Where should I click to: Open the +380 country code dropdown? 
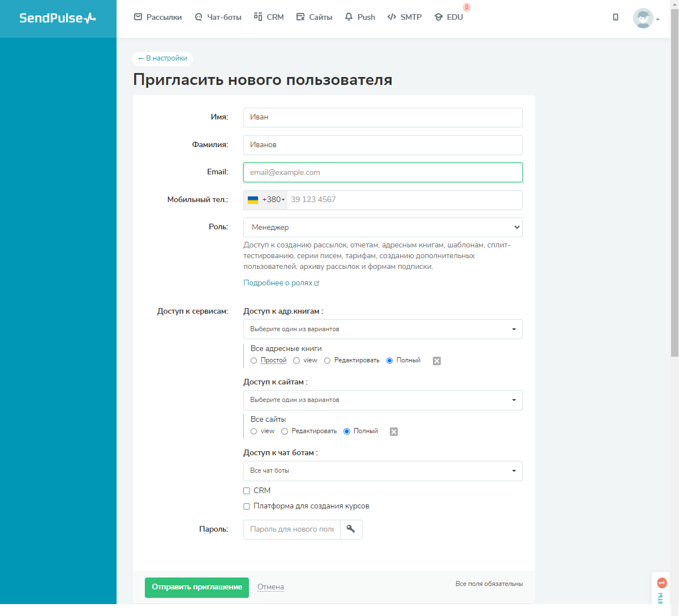[x=266, y=200]
